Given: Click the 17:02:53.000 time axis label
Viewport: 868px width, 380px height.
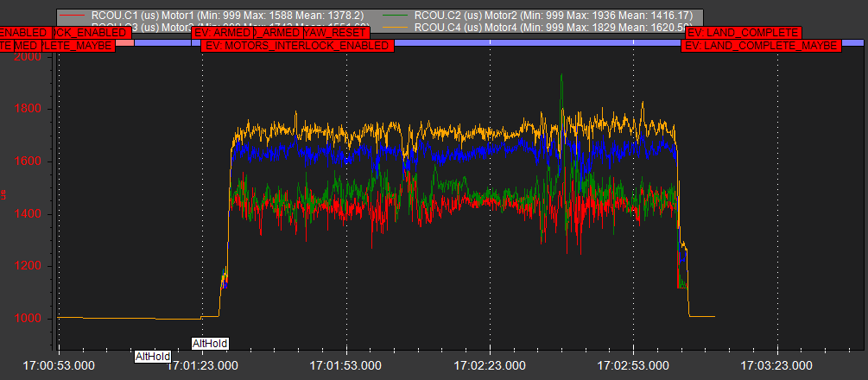Looking at the screenshot, I should point(633,365).
